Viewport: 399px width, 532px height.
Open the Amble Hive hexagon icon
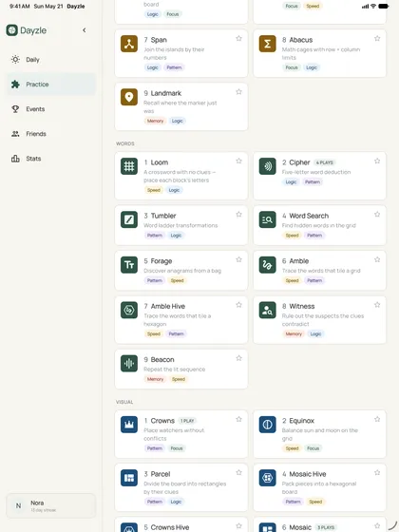tap(129, 310)
